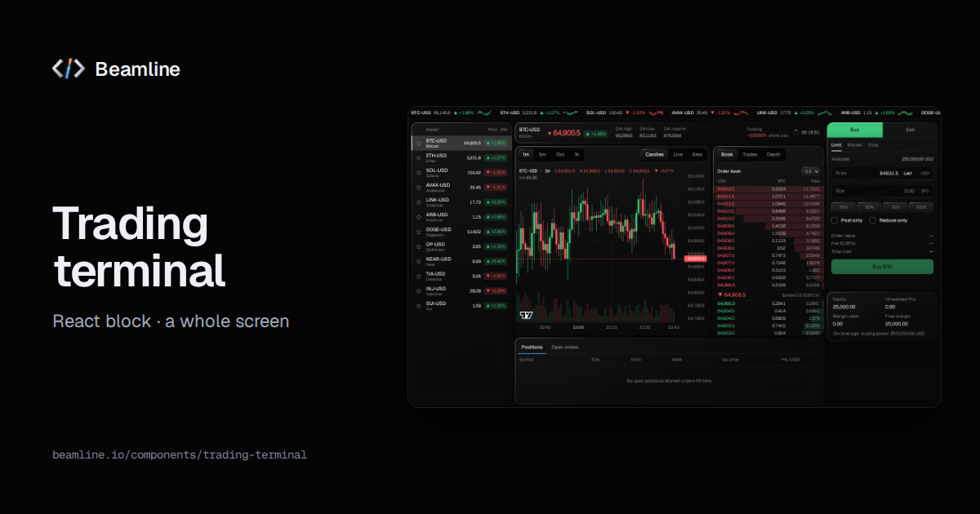This screenshot has width=980, height=514.
Task: Select the Limit order type tab
Action: pyautogui.click(x=836, y=145)
